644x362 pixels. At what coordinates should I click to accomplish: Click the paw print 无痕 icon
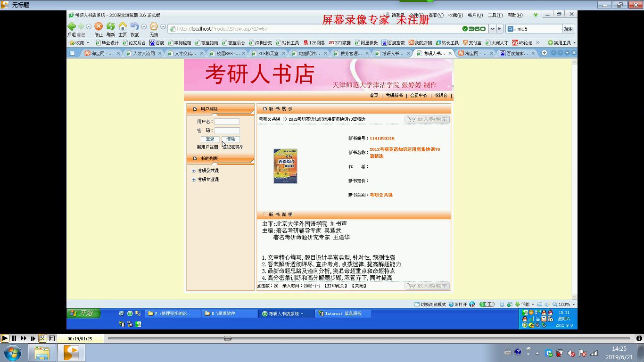154,26
